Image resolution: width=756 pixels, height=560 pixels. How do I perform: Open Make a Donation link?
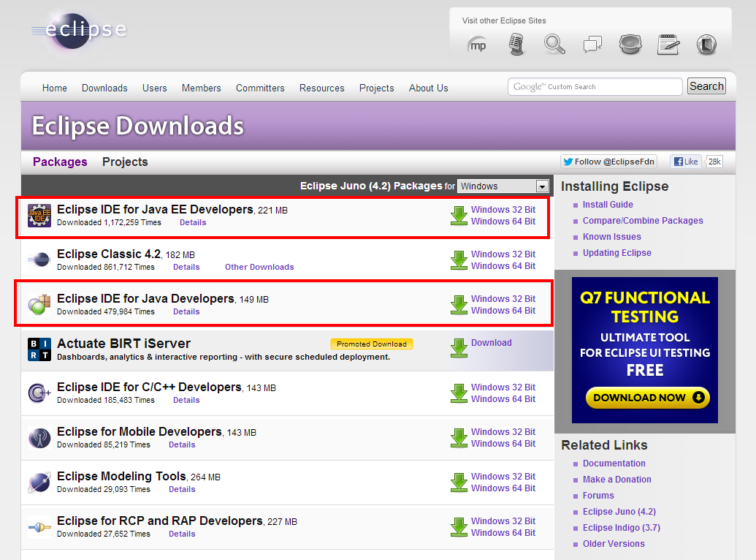coord(616,480)
